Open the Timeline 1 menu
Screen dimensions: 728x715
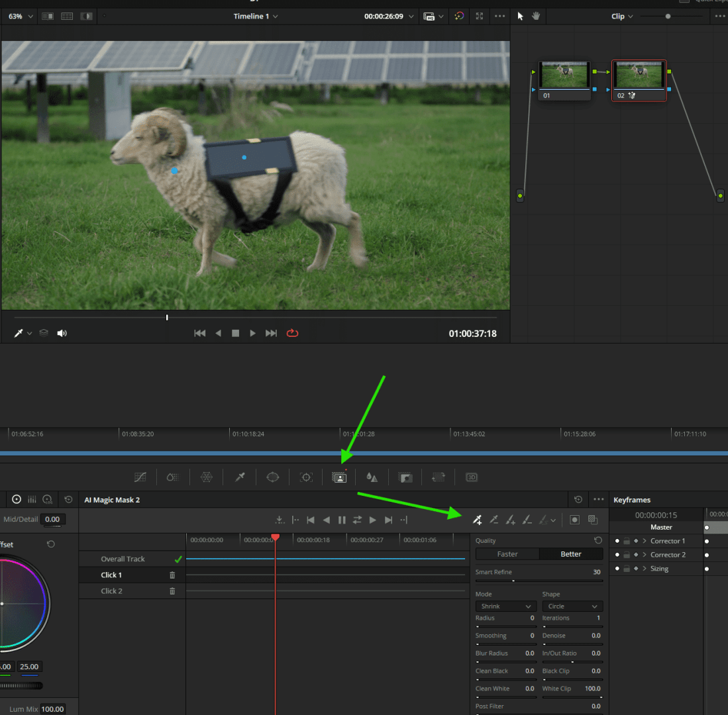point(256,16)
